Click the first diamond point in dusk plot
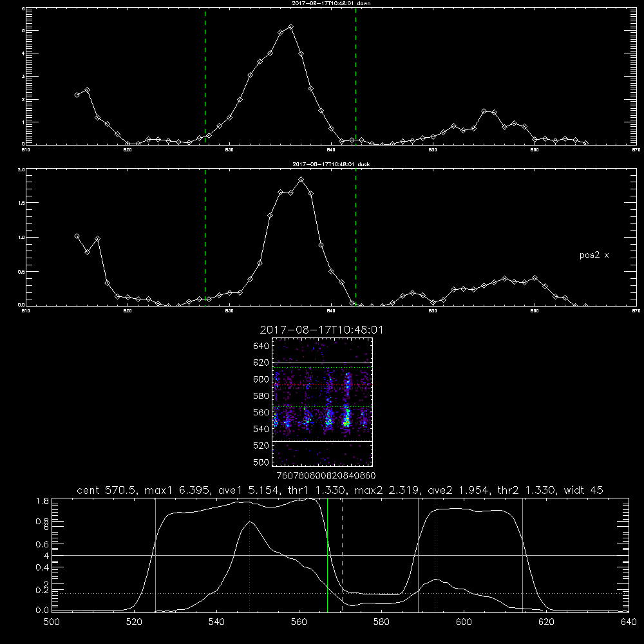644x644 pixels. tap(77, 236)
